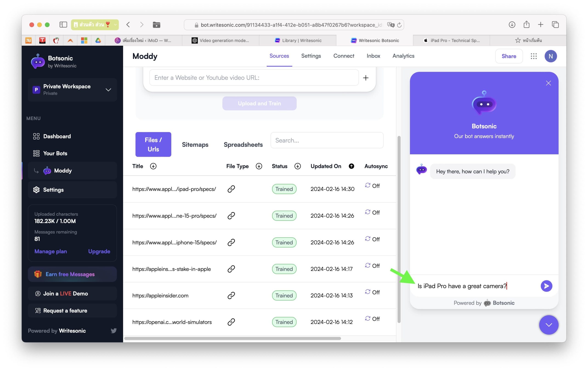Click the link icon for ipad-pro specs row
Viewport: 588px width, 371px height.
coord(231,189)
